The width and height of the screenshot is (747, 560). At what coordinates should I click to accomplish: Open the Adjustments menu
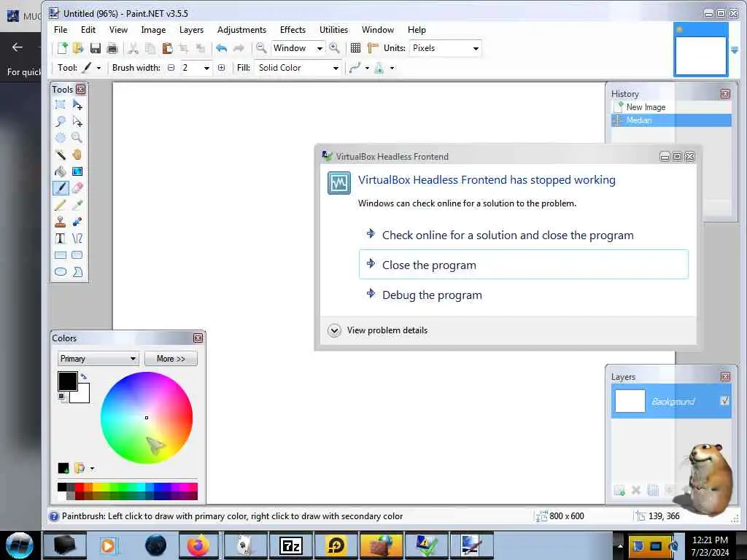point(241,29)
